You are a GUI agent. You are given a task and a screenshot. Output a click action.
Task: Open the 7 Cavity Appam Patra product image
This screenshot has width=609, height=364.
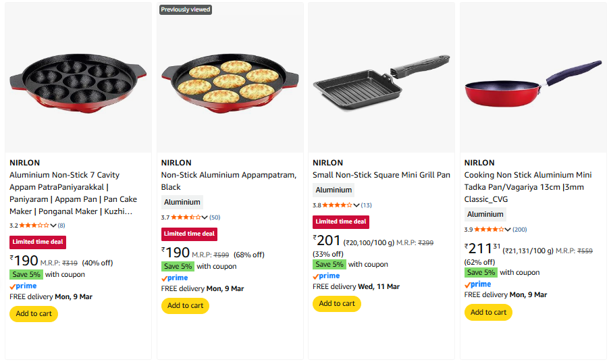[78, 77]
